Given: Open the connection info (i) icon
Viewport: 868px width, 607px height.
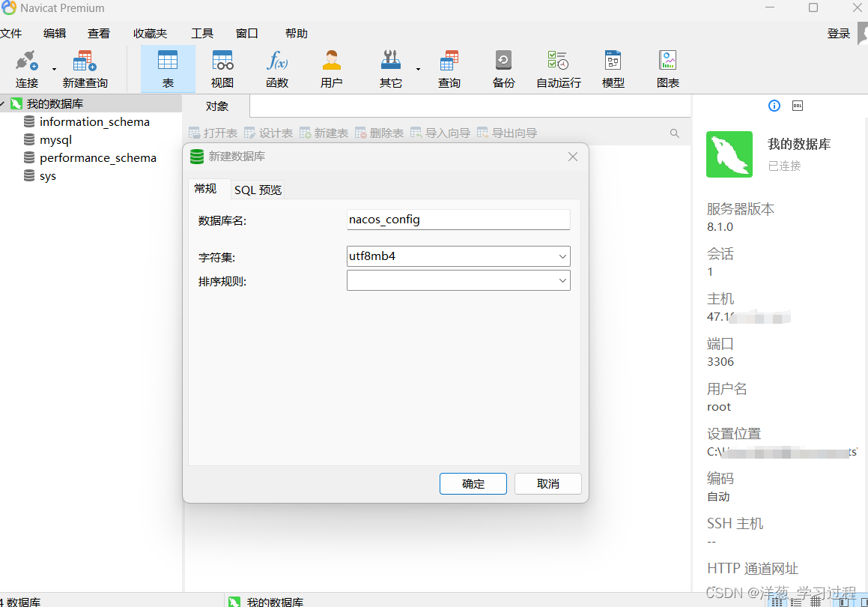Looking at the screenshot, I should (x=774, y=106).
